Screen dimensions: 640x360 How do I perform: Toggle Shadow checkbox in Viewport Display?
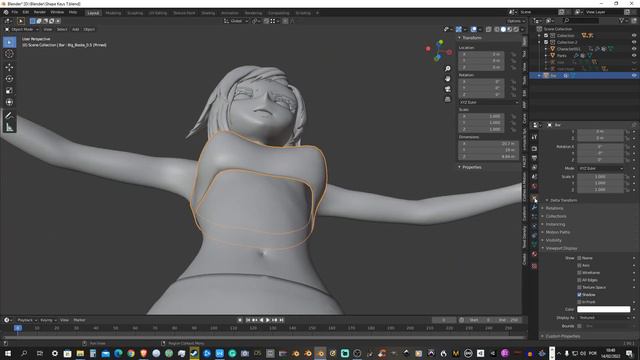(x=579, y=295)
